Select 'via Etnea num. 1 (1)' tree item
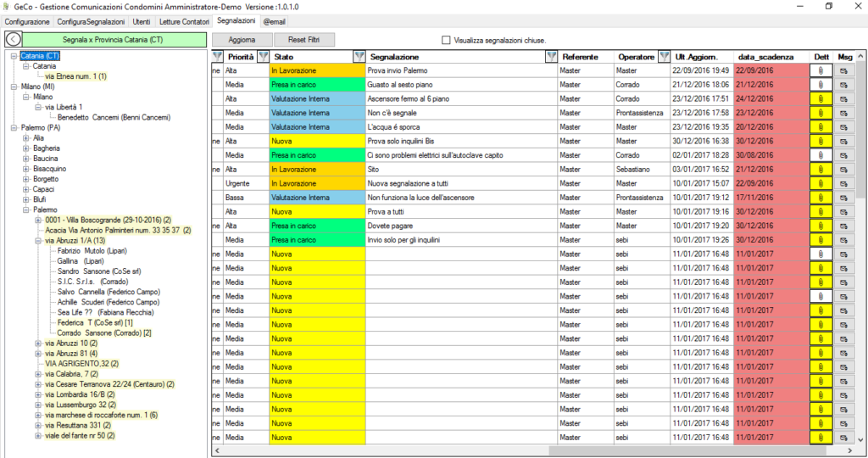The width and height of the screenshot is (868, 458). (x=75, y=76)
